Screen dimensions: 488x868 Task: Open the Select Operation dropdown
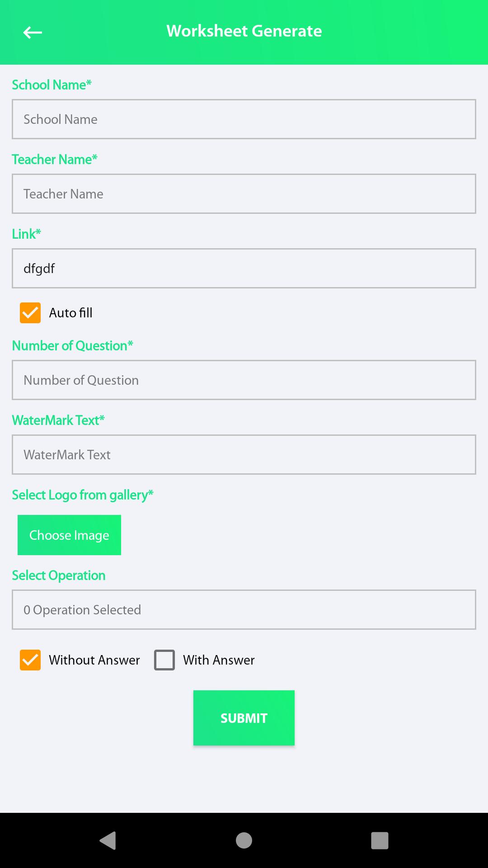click(244, 609)
